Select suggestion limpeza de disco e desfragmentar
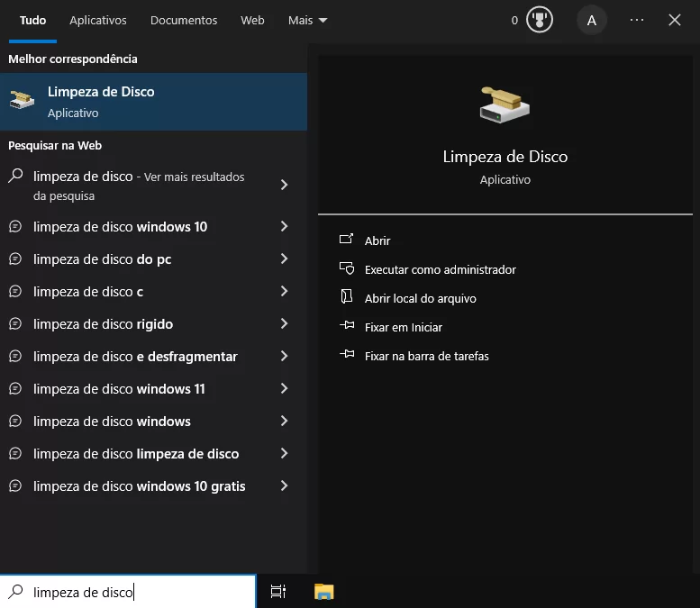The height and width of the screenshot is (608, 700). tap(153, 356)
